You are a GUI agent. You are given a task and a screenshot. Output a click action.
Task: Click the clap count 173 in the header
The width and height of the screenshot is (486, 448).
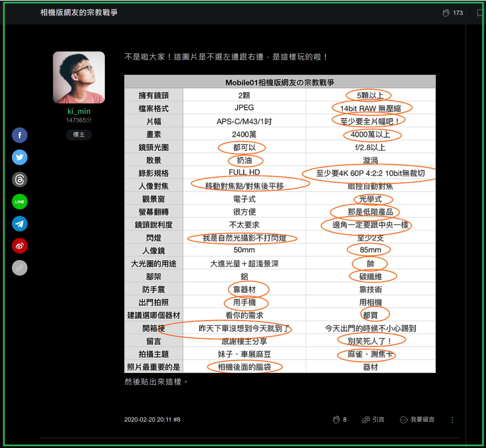[x=458, y=13]
